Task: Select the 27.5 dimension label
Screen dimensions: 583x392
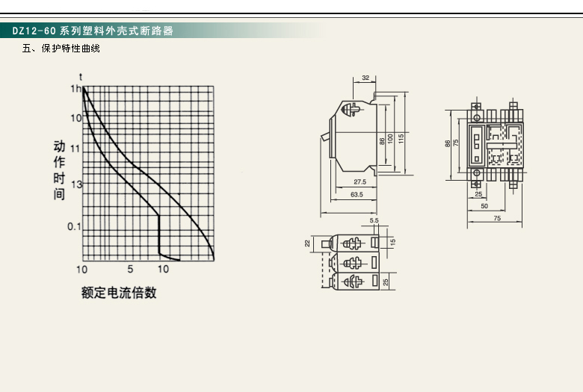Action: click(360, 182)
